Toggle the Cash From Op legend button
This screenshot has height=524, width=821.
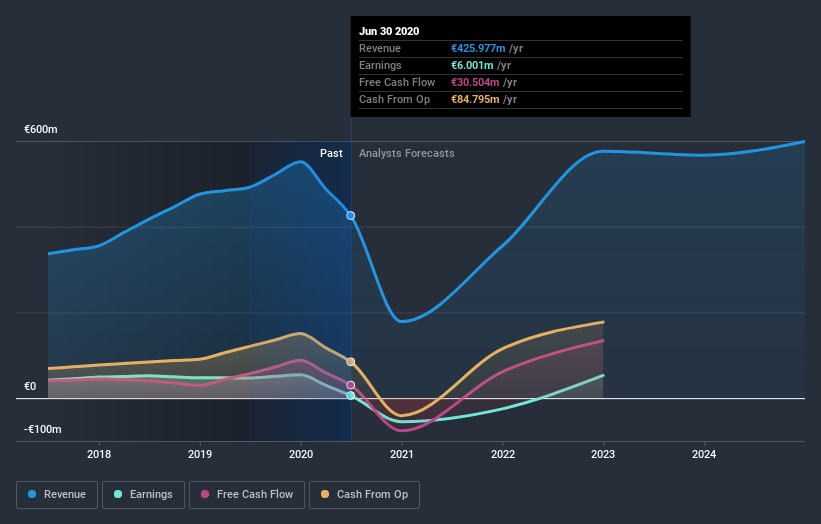tap(364, 495)
